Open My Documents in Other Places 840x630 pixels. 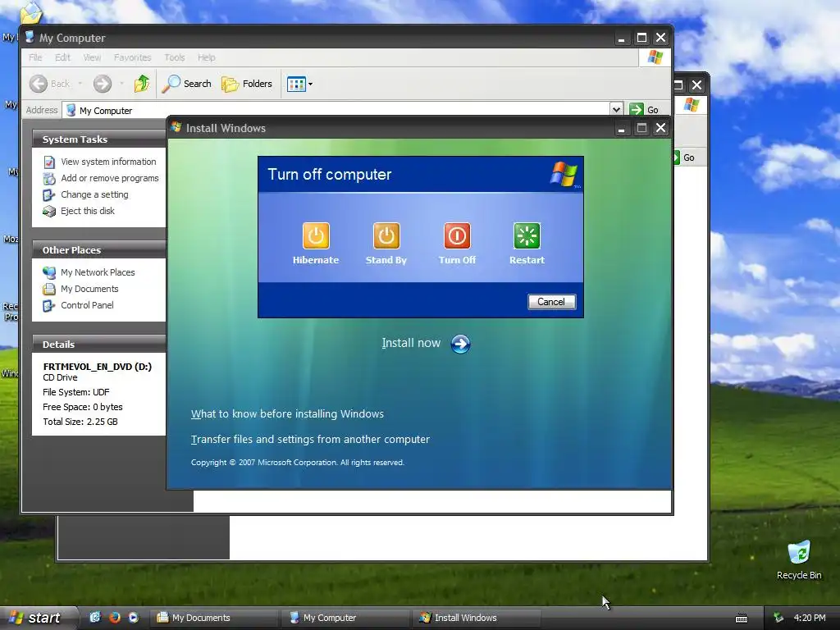(89, 289)
